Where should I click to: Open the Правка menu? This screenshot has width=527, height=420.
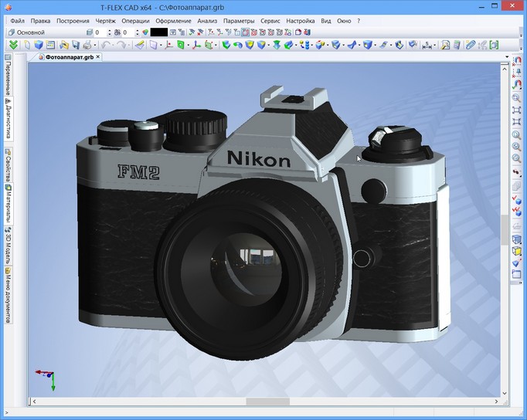click(x=40, y=21)
